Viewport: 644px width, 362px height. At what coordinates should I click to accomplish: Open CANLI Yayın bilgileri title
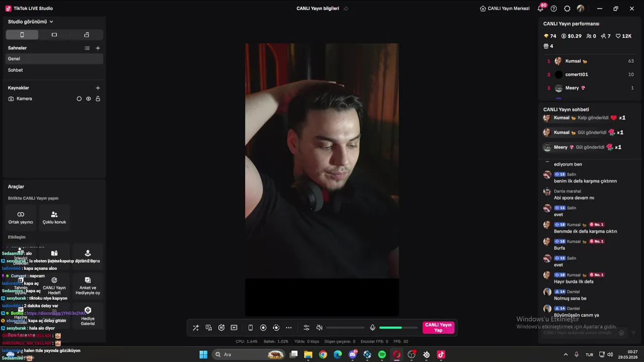(317, 9)
